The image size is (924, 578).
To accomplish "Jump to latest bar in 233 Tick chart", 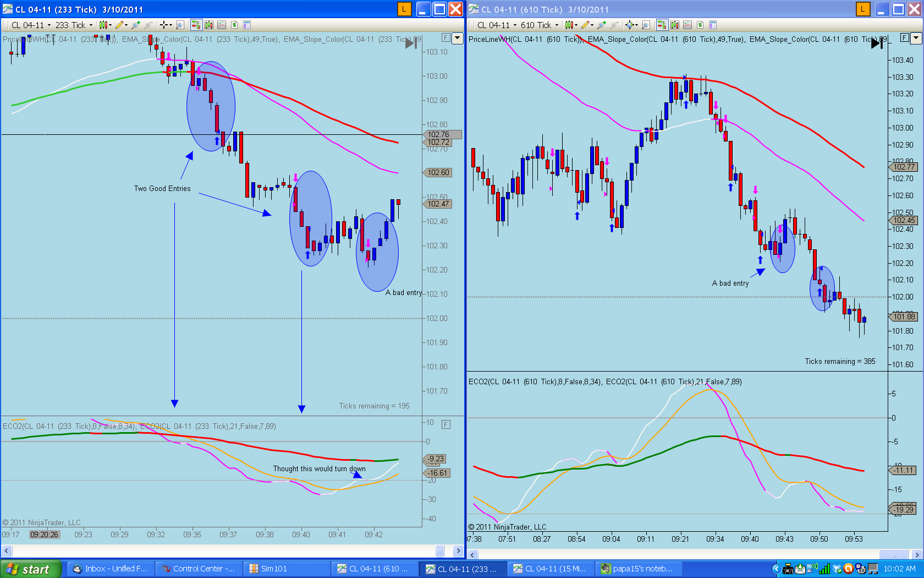I will point(411,43).
